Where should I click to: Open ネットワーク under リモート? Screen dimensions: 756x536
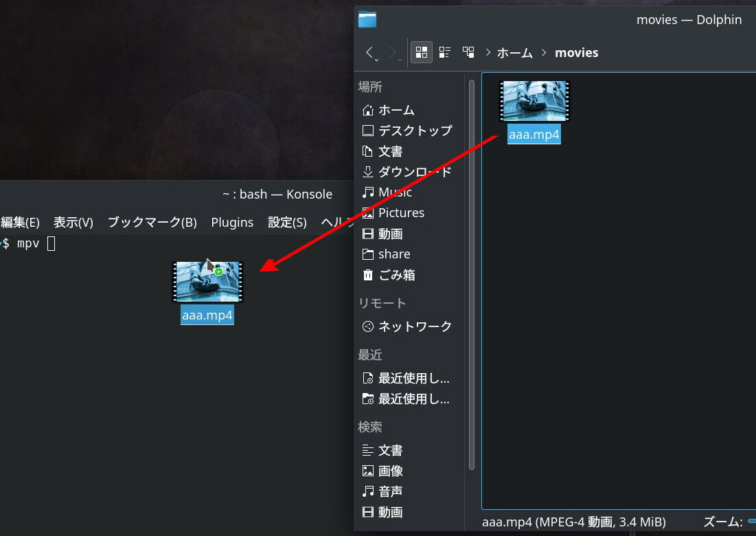(407, 326)
